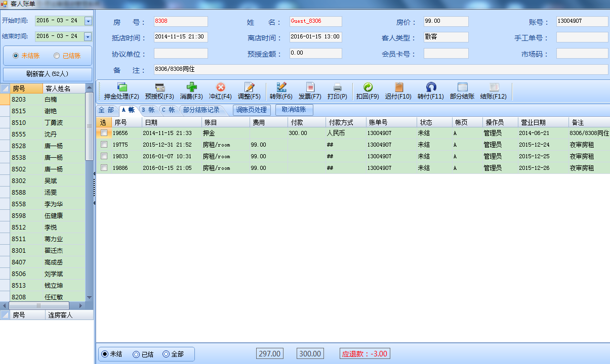Click the 300.00 deposit payment cell
The width and height of the screenshot is (610, 364).
307,133
